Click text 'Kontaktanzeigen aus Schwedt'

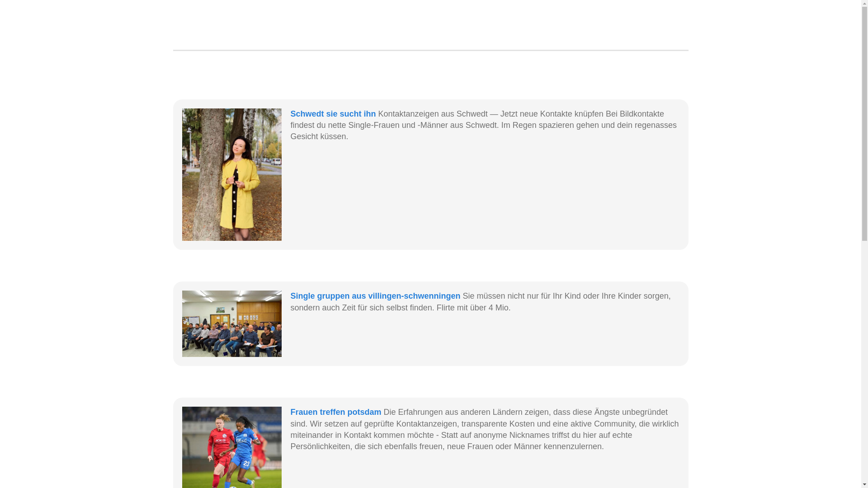433,114
